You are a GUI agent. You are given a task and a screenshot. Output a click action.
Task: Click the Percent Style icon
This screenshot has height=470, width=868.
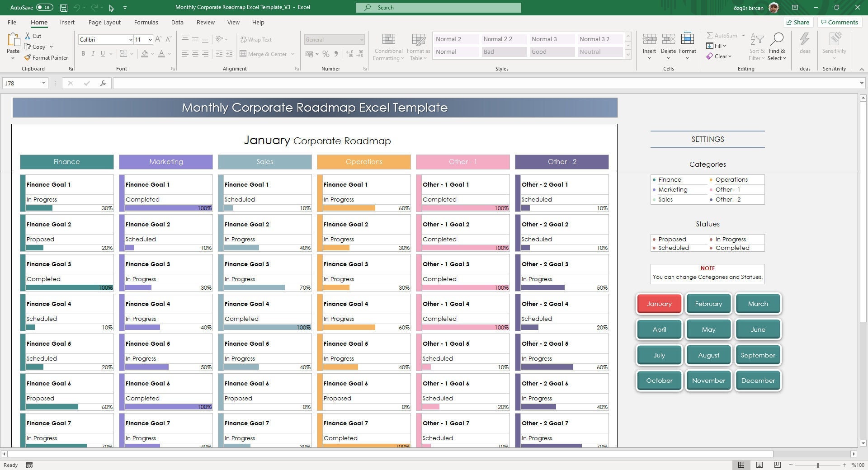326,54
